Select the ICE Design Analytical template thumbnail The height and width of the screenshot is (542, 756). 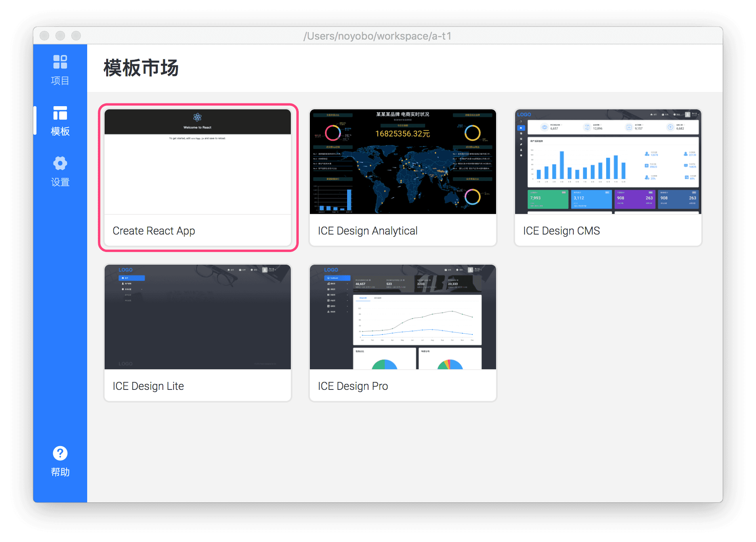coord(403,162)
